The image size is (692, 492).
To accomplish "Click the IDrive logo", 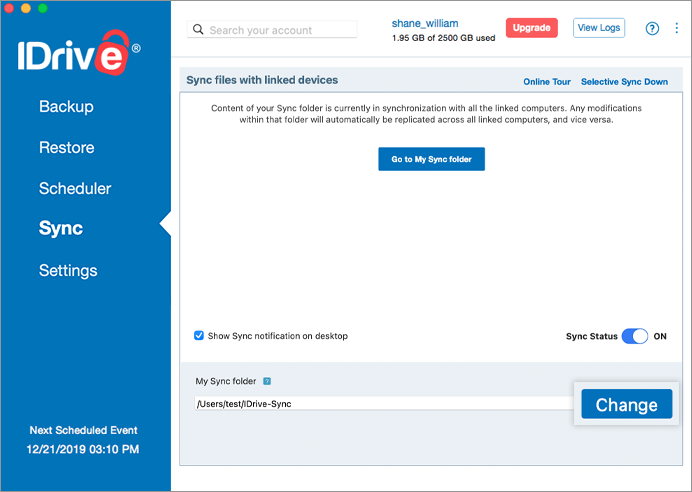I will (x=79, y=53).
